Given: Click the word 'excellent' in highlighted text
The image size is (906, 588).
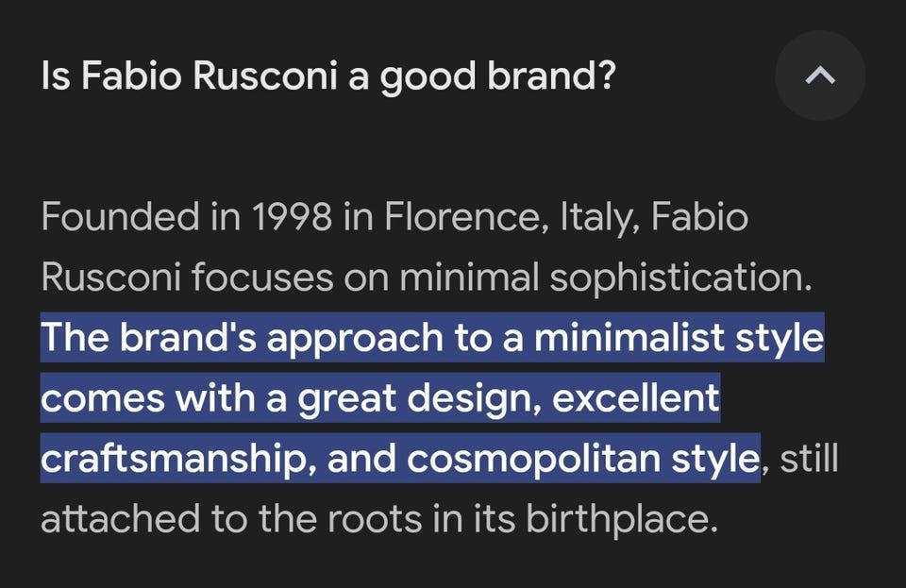Looking at the screenshot, I should click(x=635, y=398).
